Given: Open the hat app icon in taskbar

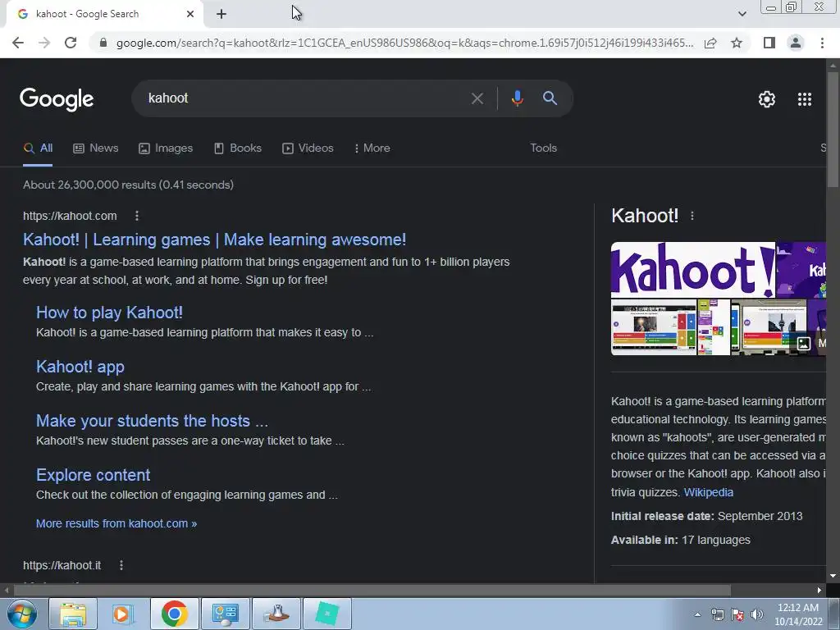Looking at the screenshot, I should (276, 614).
